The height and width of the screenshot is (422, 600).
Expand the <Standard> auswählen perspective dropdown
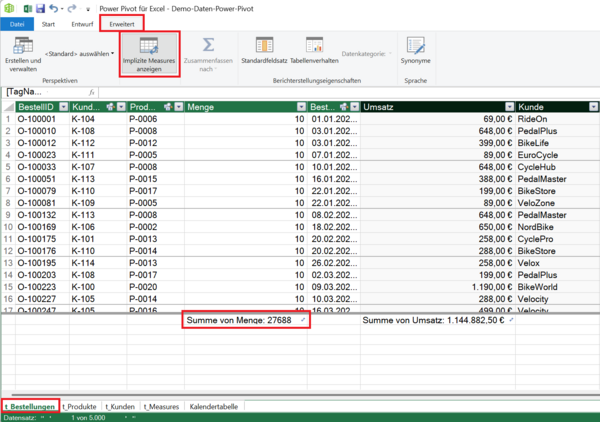[80, 53]
